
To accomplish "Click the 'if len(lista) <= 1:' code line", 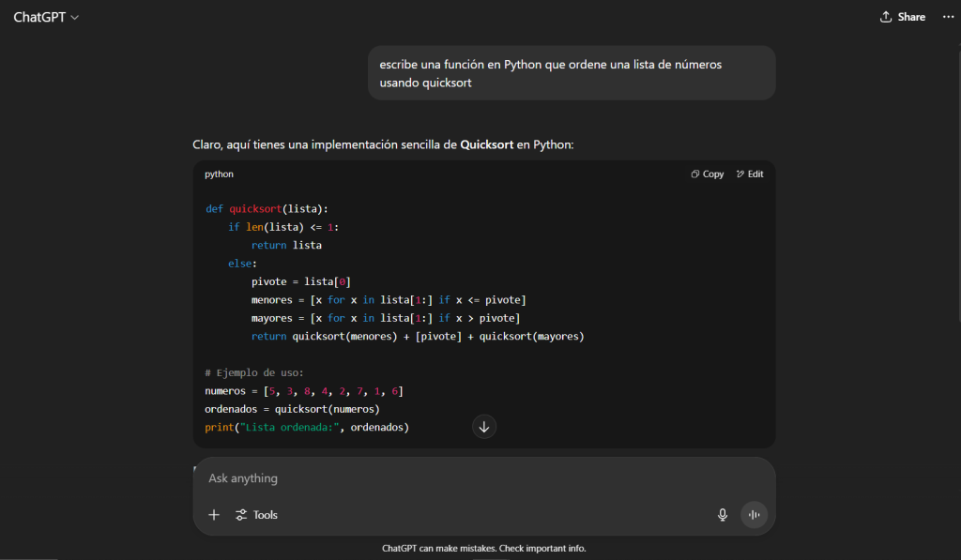I will 283,227.
